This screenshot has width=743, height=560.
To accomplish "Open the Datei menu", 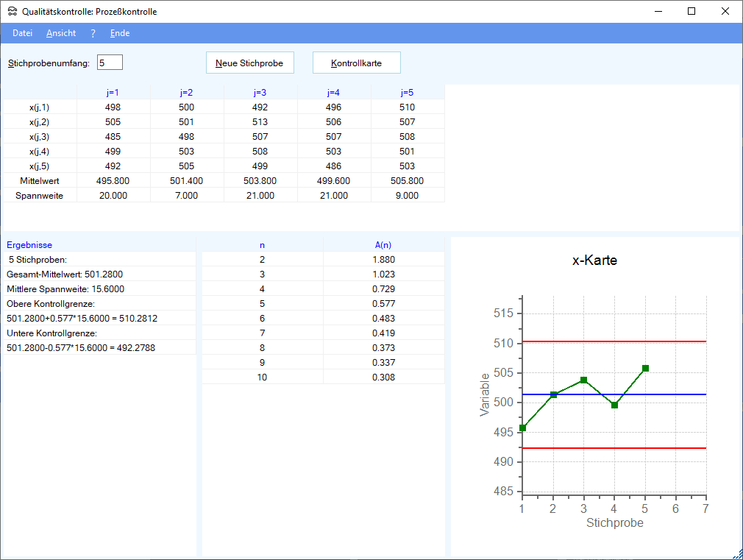I will click(x=22, y=33).
